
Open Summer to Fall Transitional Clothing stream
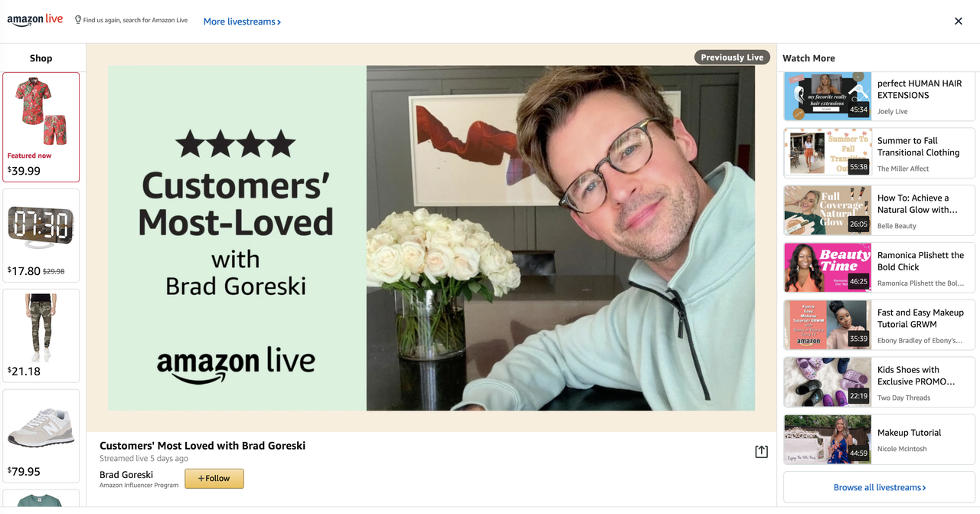[x=880, y=153]
